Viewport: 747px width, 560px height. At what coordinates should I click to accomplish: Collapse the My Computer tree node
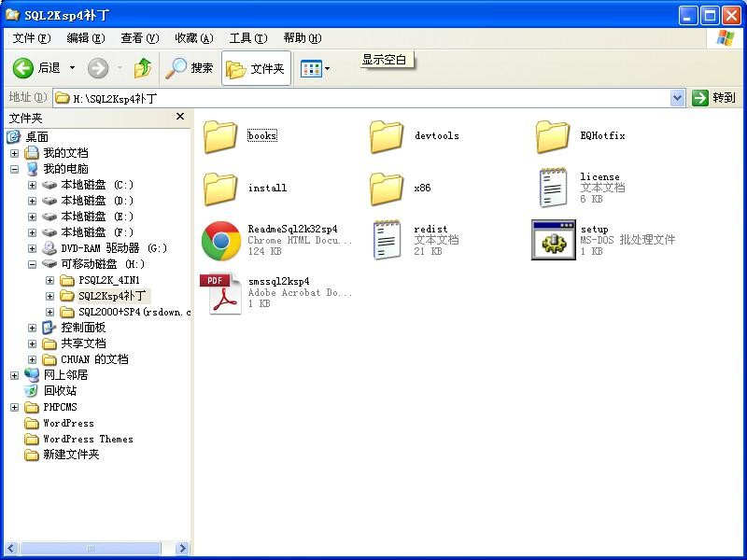pos(14,169)
